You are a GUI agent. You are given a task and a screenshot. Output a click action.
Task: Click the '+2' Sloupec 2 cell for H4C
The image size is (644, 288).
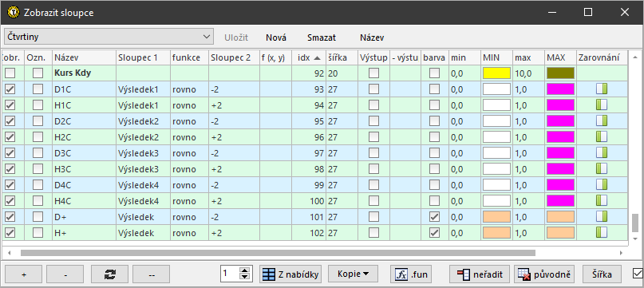pyautogui.click(x=234, y=201)
